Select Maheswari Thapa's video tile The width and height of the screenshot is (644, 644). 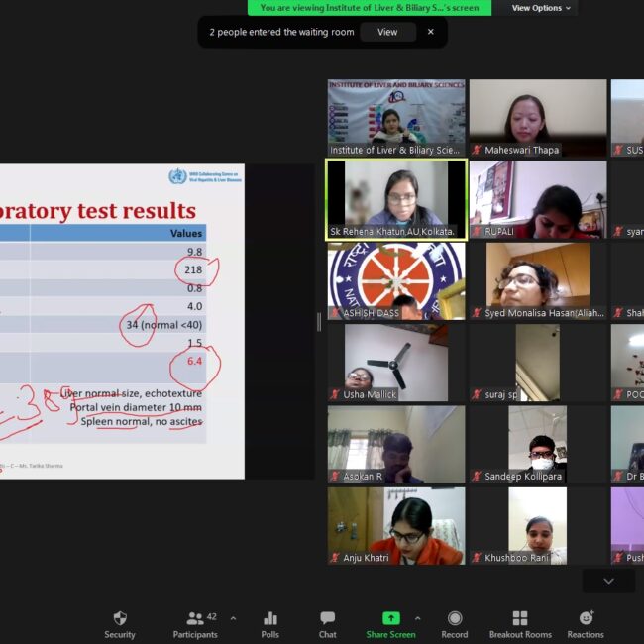click(537, 118)
